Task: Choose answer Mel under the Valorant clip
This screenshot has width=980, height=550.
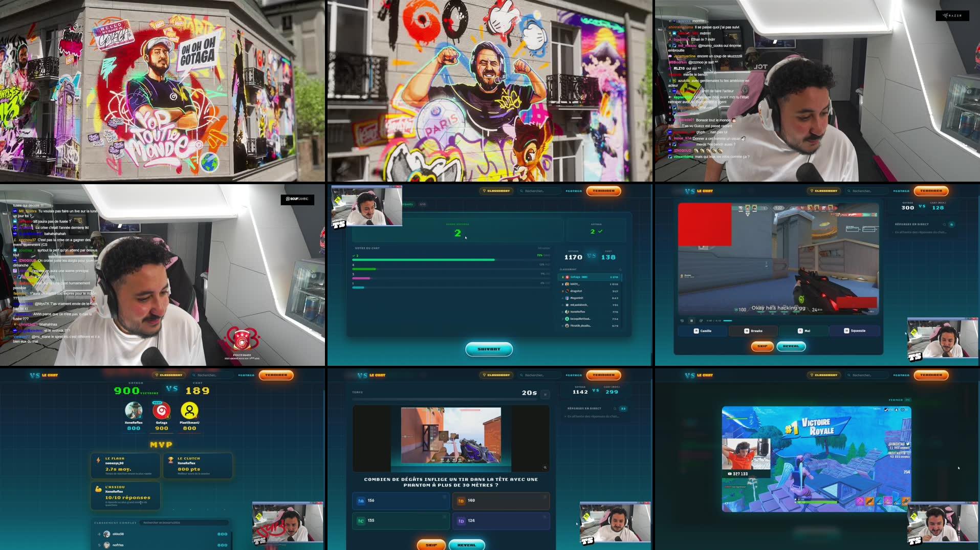Action: [803, 331]
